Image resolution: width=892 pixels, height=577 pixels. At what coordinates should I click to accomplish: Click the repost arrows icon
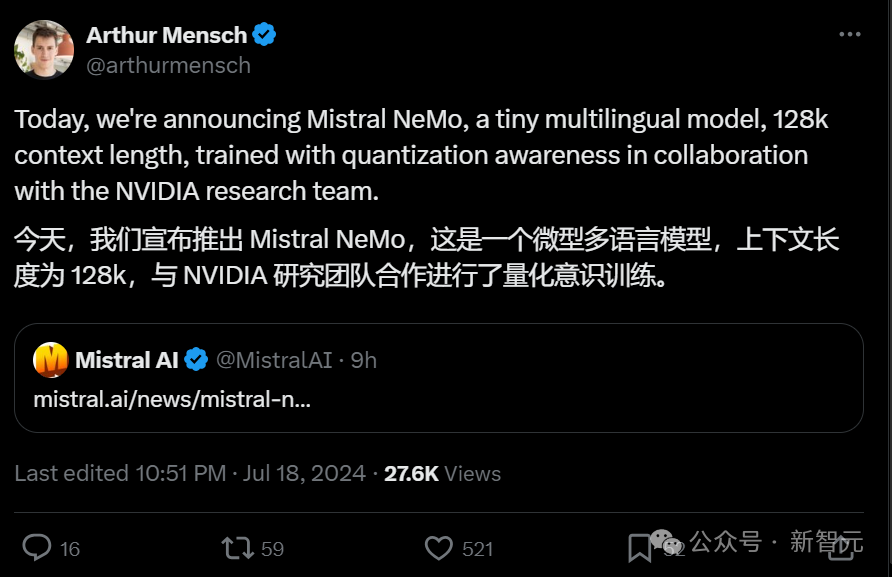(x=237, y=547)
